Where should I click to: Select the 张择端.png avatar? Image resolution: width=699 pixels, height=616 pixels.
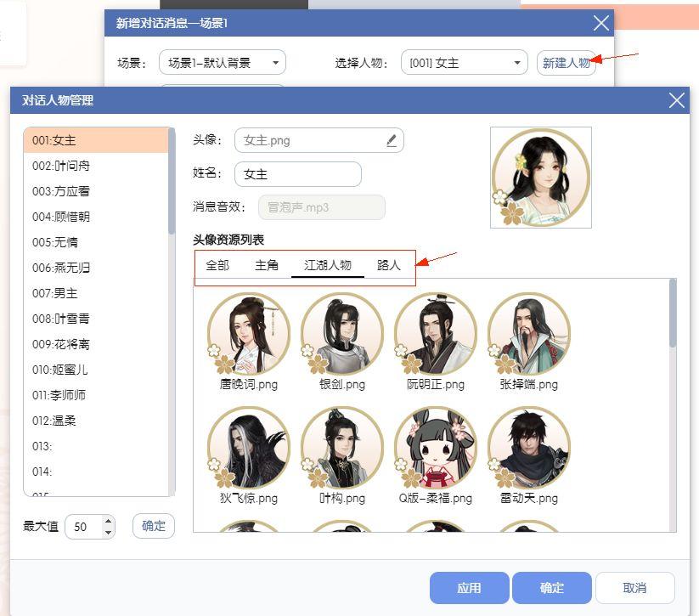529,333
